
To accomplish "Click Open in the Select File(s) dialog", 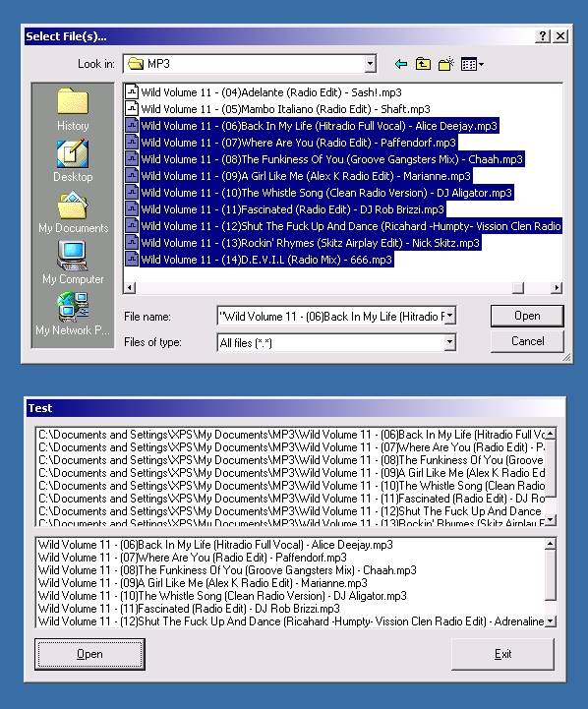I will [527, 316].
